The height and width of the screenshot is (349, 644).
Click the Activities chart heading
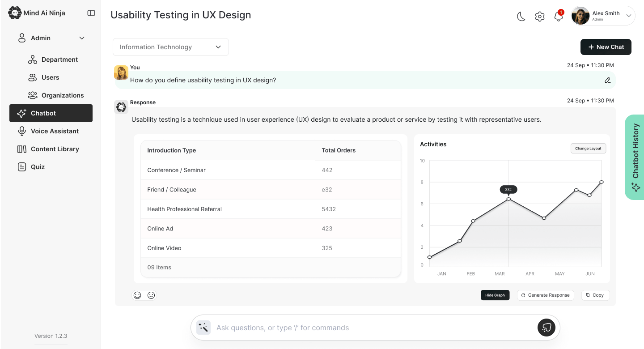(433, 144)
